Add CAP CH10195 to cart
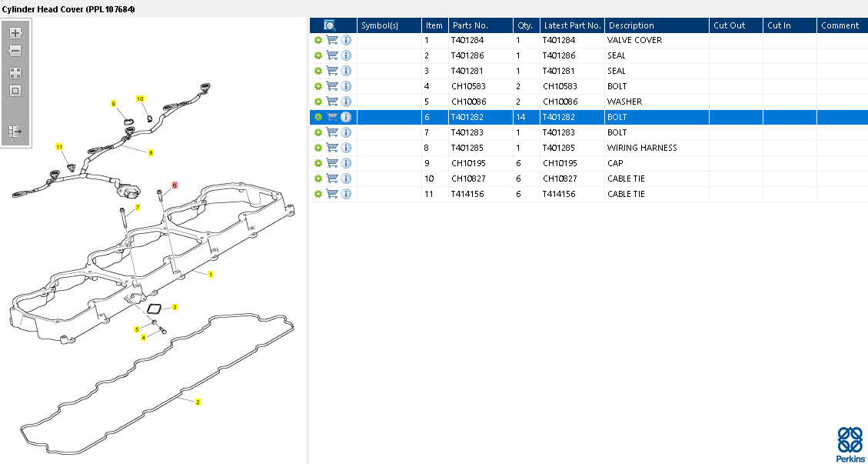The width and height of the screenshot is (868, 464). click(332, 163)
